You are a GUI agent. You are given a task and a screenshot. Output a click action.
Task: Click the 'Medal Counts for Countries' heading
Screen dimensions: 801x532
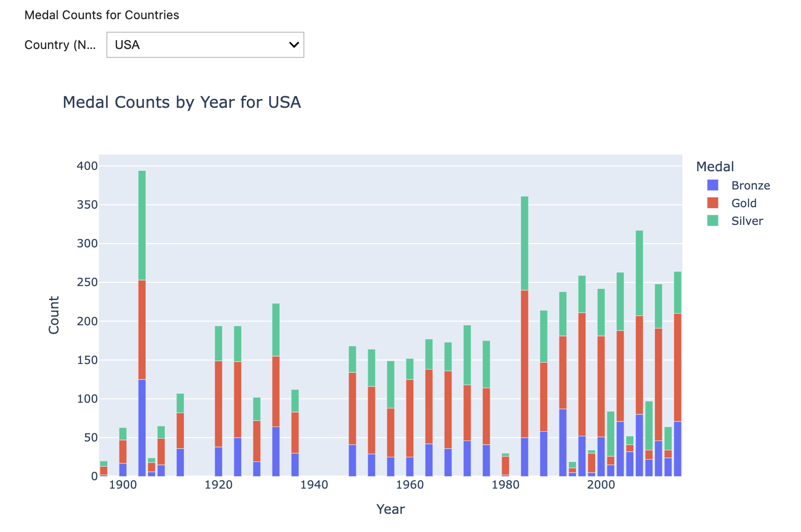coord(102,15)
